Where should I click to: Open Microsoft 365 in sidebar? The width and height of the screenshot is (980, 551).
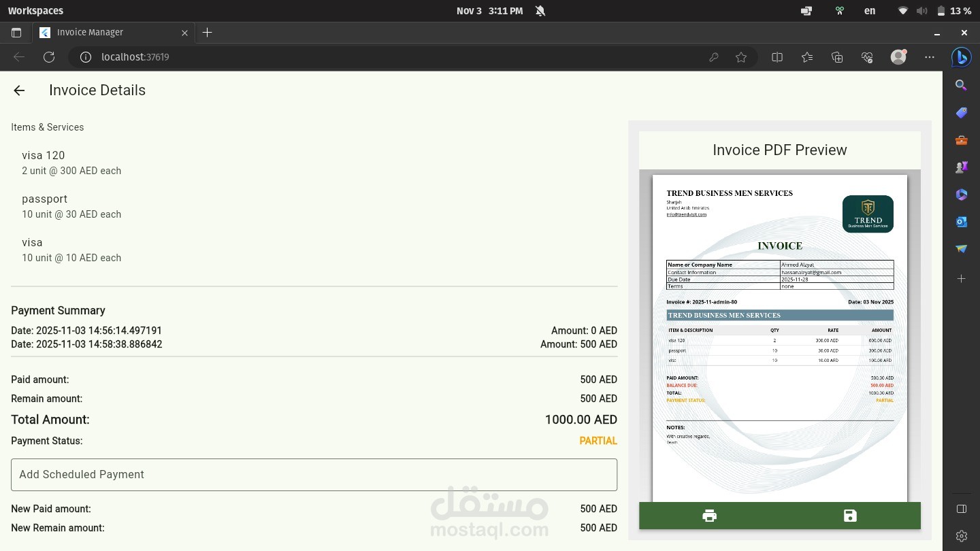click(x=961, y=195)
